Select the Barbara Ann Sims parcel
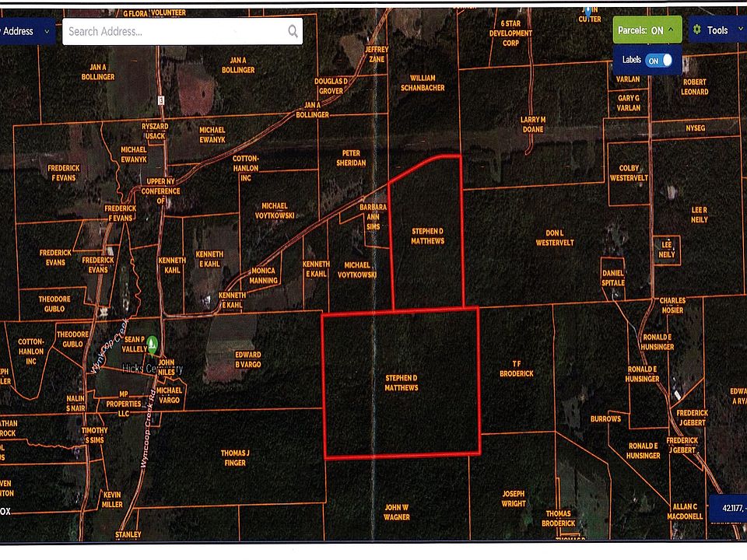The image size is (747, 560). point(373,217)
